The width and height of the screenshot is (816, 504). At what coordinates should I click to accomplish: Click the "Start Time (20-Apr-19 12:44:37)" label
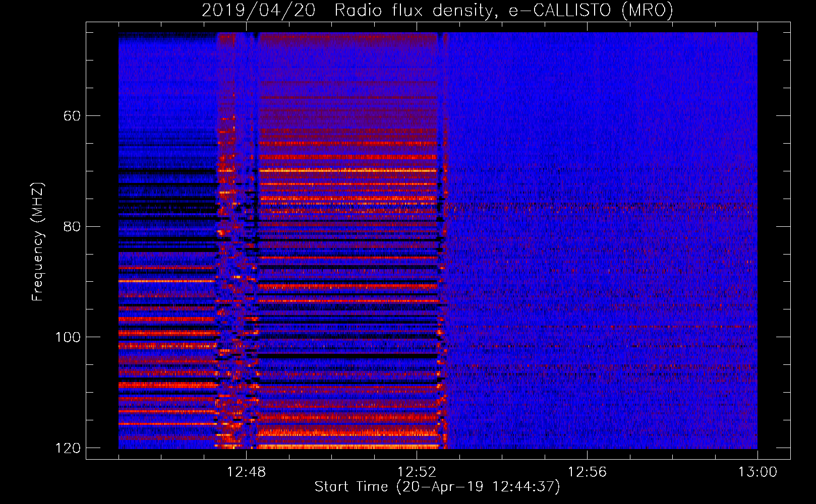(437, 487)
